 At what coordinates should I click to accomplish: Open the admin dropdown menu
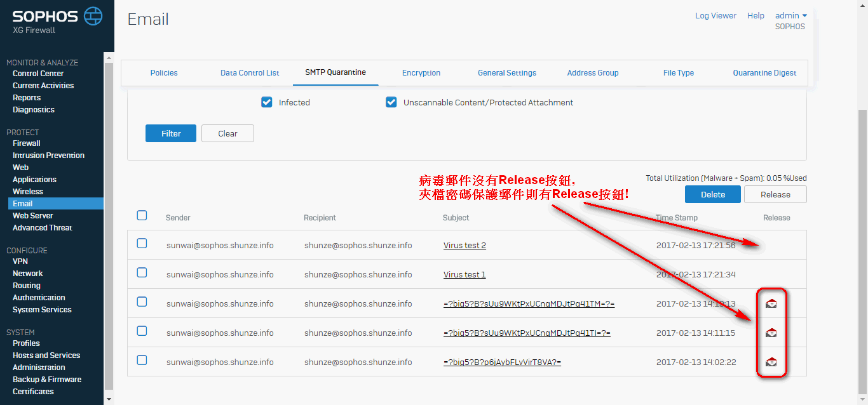(791, 16)
